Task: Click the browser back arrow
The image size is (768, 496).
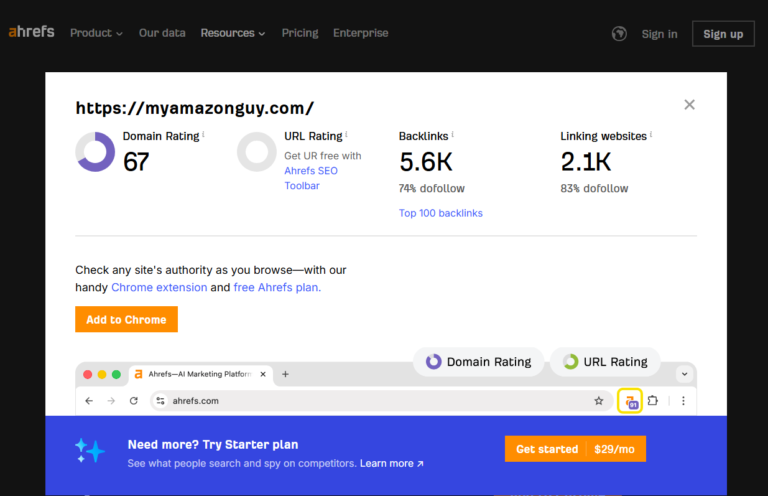Action: click(89, 401)
